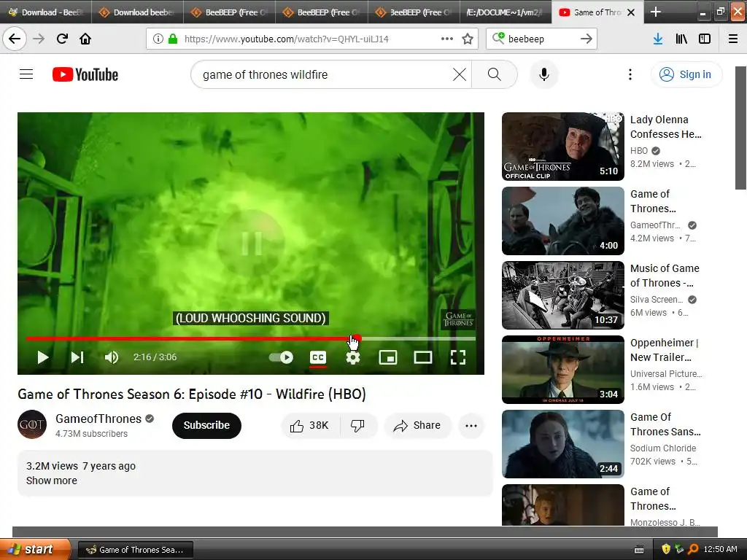Open Lady Olenna Confesses video thumbnail
Image resolution: width=747 pixels, height=560 pixels.
[x=562, y=147]
